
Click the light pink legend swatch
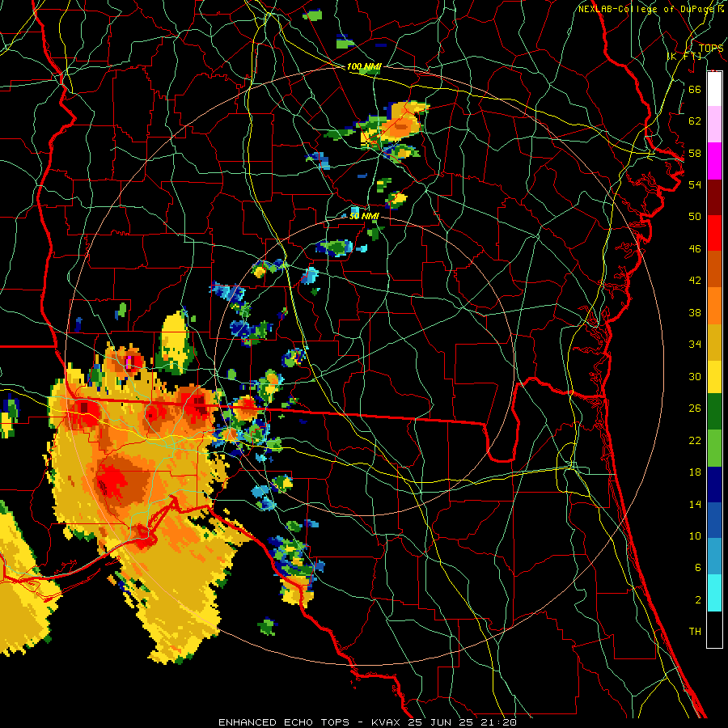[x=714, y=124]
